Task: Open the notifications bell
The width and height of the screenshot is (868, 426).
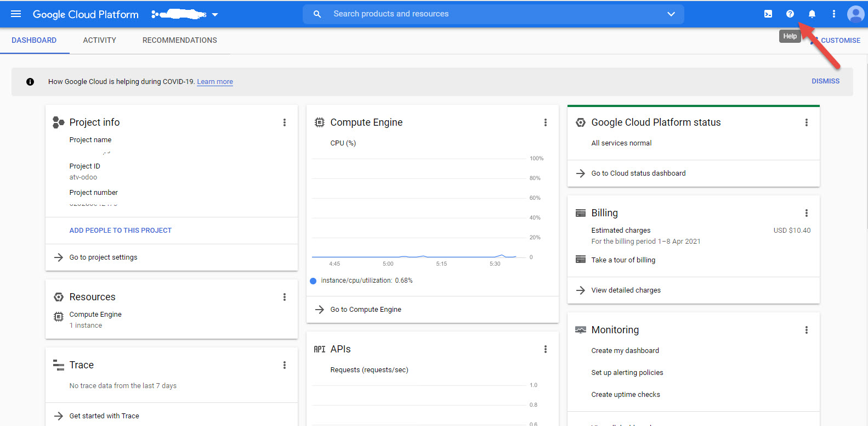Action: click(812, 14)
